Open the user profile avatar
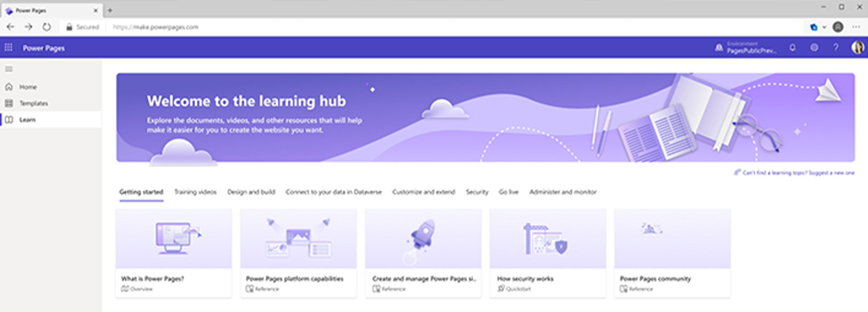 tap(858, 48)
